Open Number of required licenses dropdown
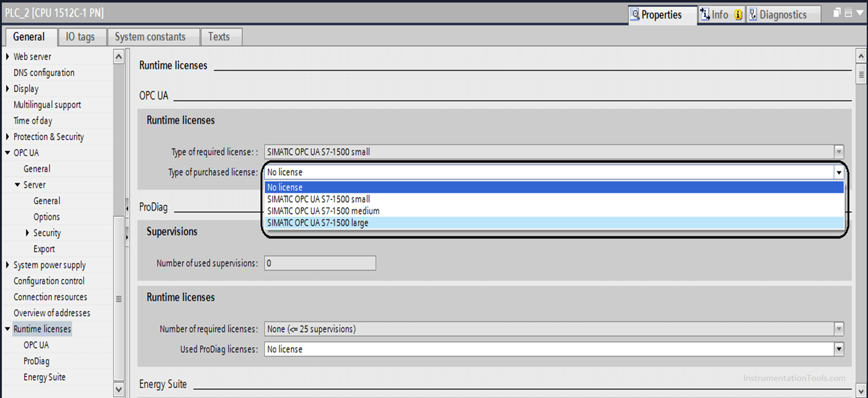The width and height of the screenshot is (868, 398). pos(839,329)
